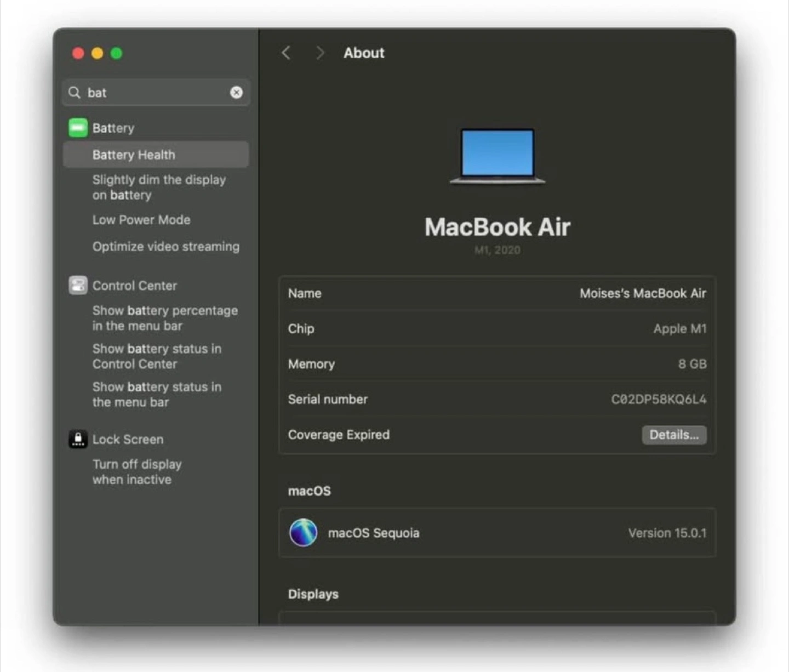Screen dimensions: 789x672
Task: Click the green Battery icon in the sidebar
Action: [78, 128]
